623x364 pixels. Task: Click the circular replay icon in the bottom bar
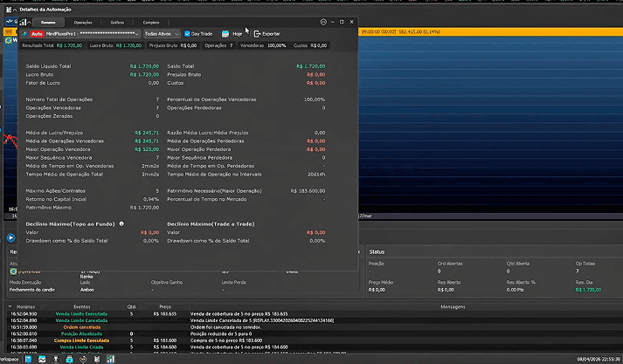point(83,360)
